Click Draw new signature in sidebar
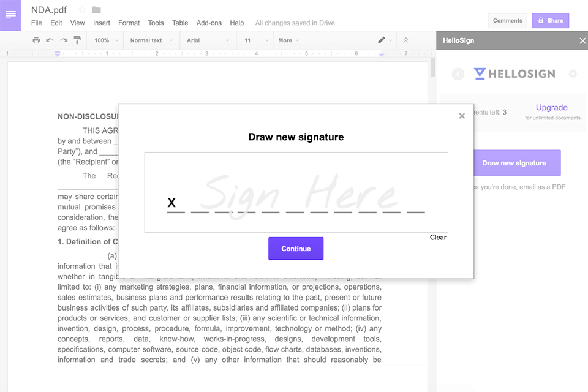 pos(517,163)
